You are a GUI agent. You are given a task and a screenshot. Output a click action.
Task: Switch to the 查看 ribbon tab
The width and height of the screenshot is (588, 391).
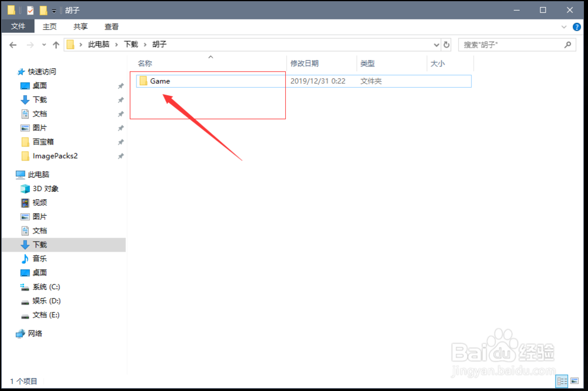pos(111,26)
